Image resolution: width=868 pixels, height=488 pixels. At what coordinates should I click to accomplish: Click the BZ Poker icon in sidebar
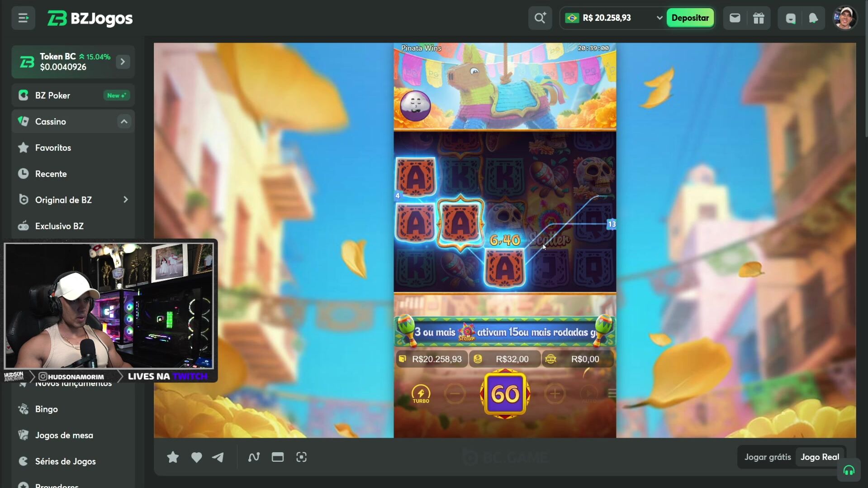click(x=24, y=96)
